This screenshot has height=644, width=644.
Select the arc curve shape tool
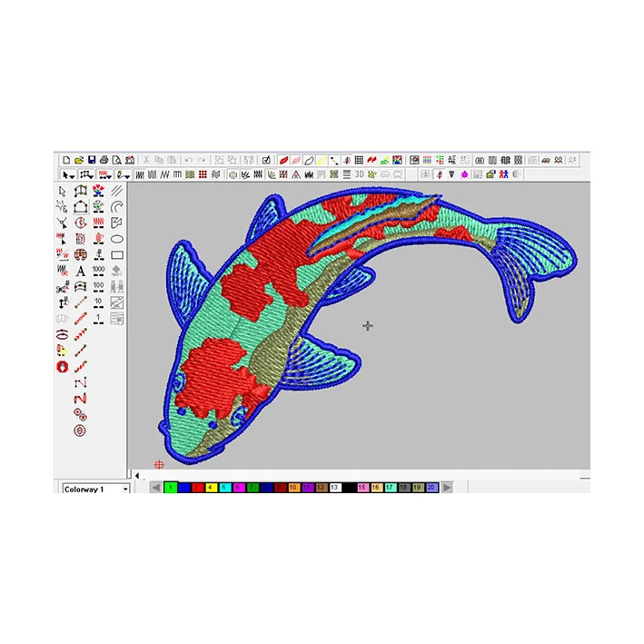tap(117, 206)
